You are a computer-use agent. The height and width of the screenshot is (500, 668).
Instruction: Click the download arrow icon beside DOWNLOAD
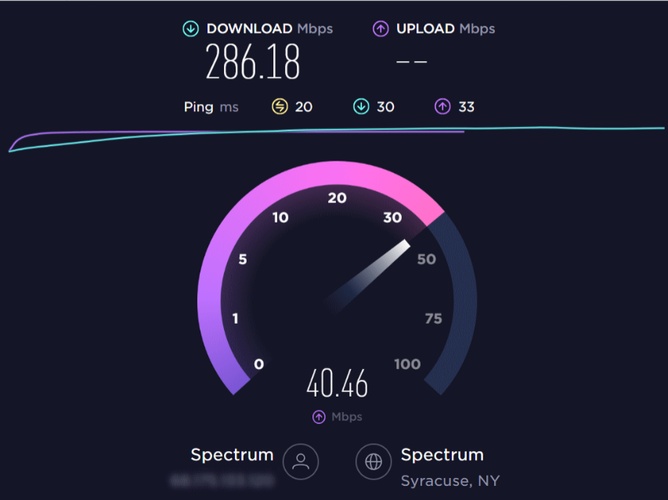click(191, 29)
